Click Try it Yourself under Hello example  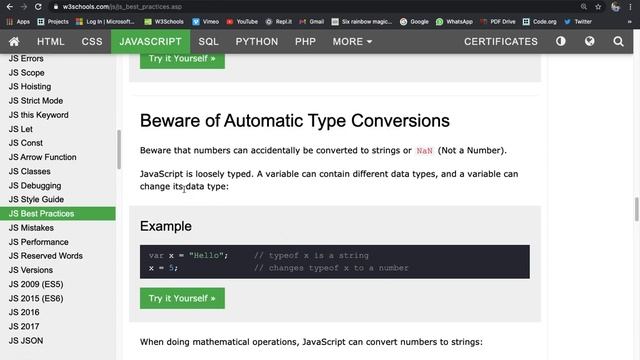pos(182,298)
